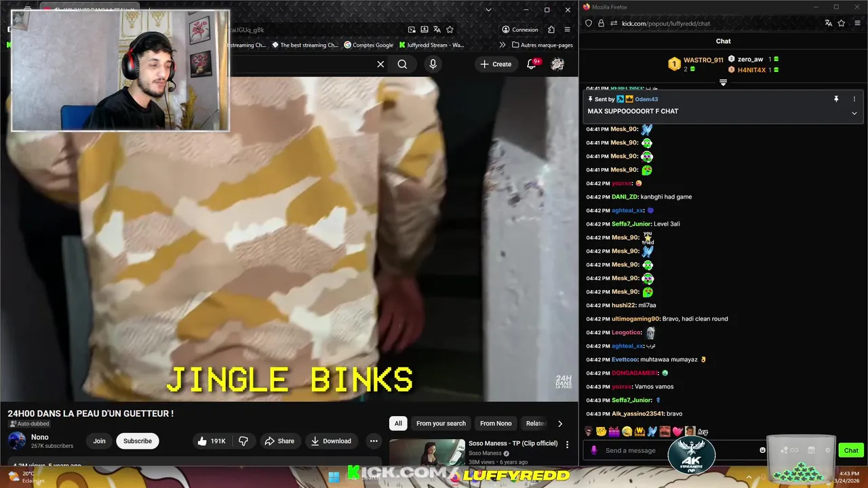Click the Join membership button
This screenshot has height=488, width=868.
coord(99,441)
